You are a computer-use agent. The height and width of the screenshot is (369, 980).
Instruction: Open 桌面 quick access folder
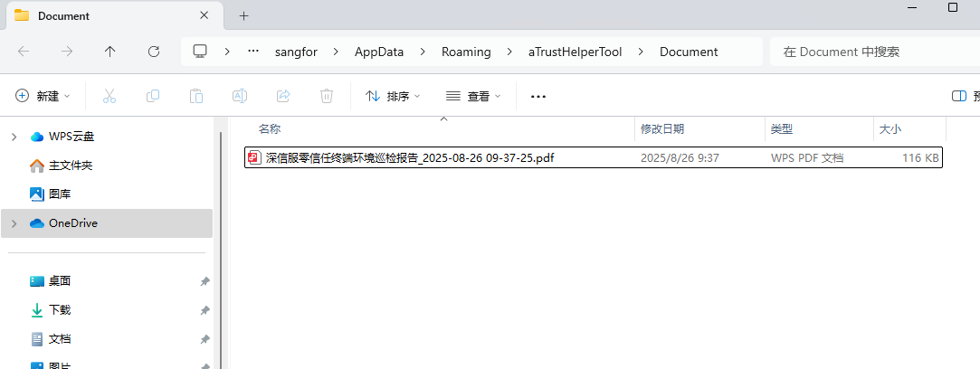[x=60, y=281]
